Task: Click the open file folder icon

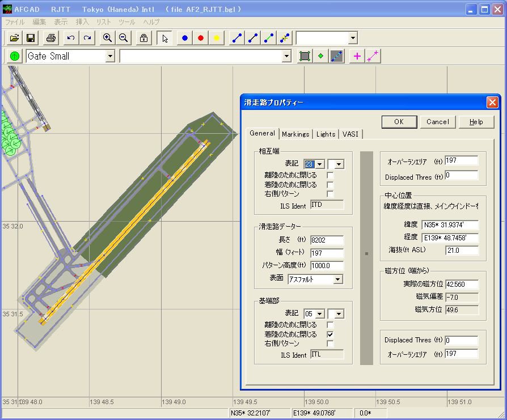Action: (x=15, y=38)
